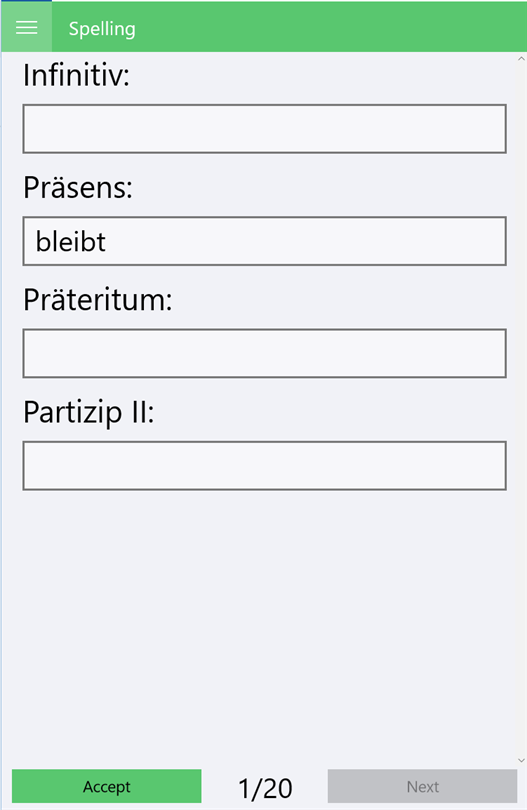Click the green header bar right of Spelling

(x=331, y=27)
